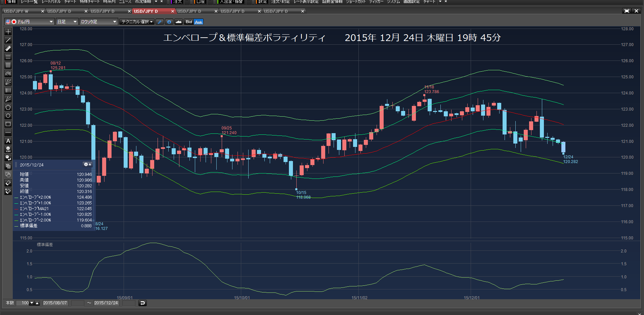Open the 本数 100 count dropdown arrow

[32, 303]
